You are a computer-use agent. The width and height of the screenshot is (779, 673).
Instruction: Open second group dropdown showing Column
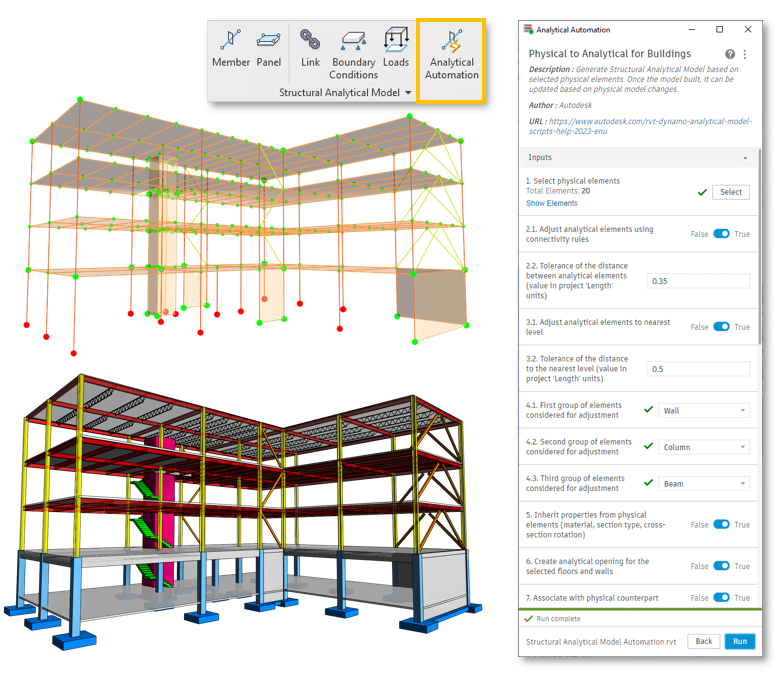[x=704, y=447]
